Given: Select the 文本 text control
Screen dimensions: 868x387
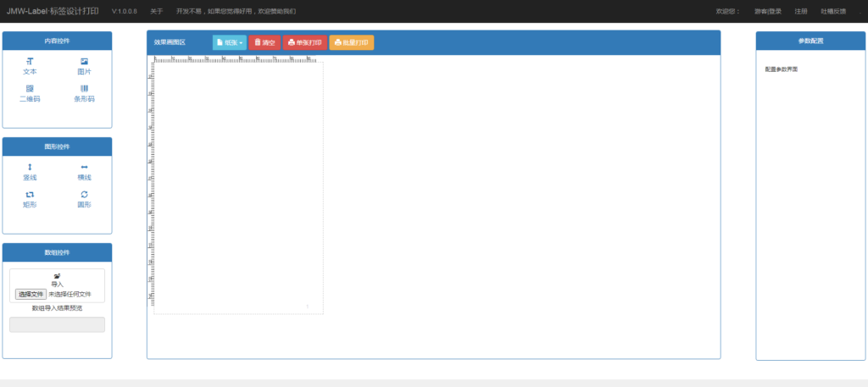Looking at the screenshot, I should [x=30, y=67].
